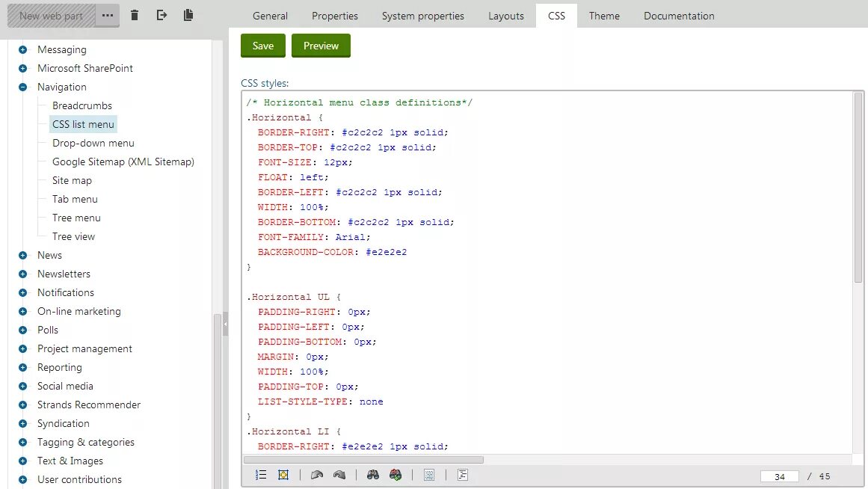Expand the User contributions category
This screenshot has height=489, width=868.
click(22, 479)
